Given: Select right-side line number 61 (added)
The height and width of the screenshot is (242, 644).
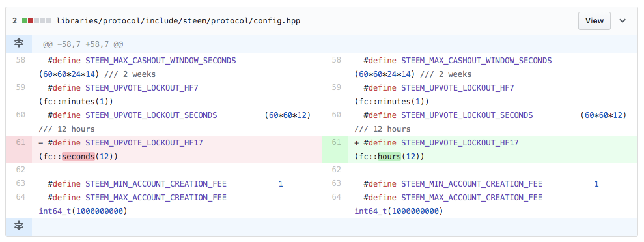Looking at the screenshot, I should click(x=337, y=142).
